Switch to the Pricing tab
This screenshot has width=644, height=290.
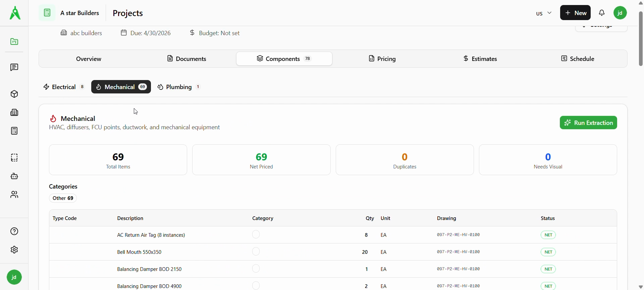[x=382, y=59]
